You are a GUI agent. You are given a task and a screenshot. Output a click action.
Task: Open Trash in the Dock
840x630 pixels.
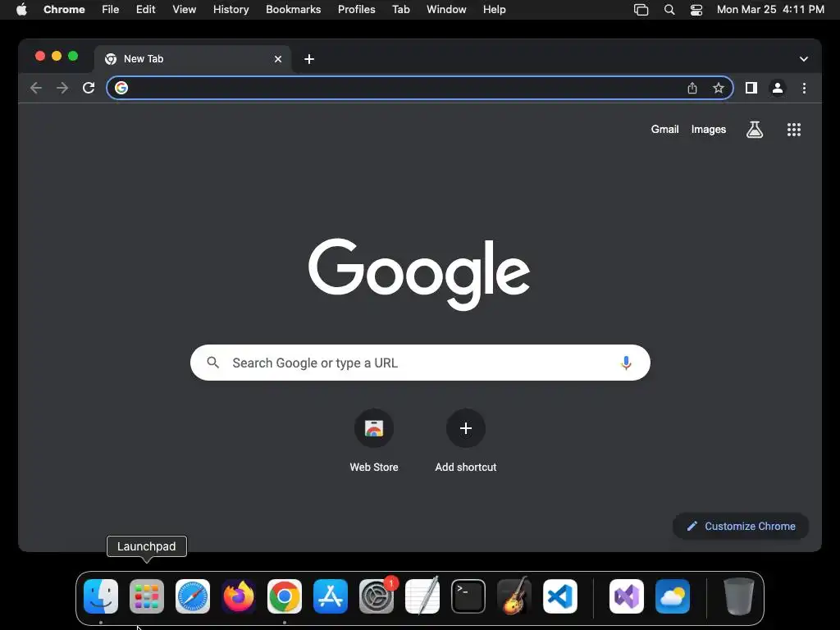point(739,596)
